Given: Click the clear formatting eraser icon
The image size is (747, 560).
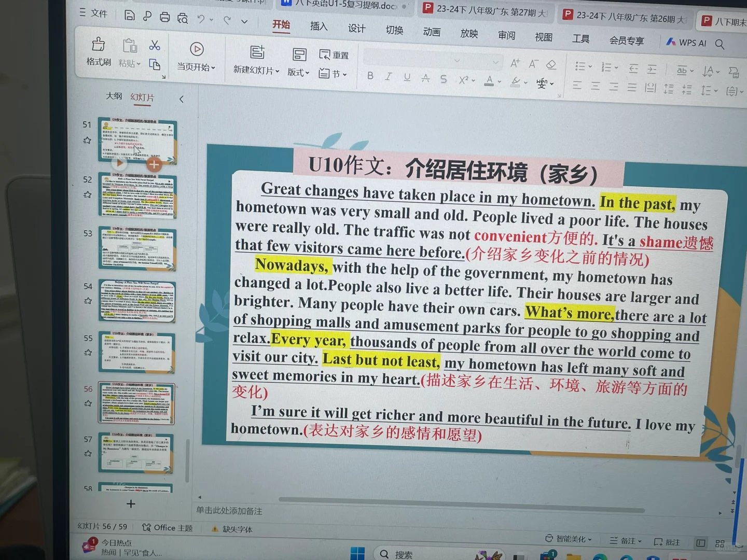Looking at the screenshot, I should pos(551,64).
